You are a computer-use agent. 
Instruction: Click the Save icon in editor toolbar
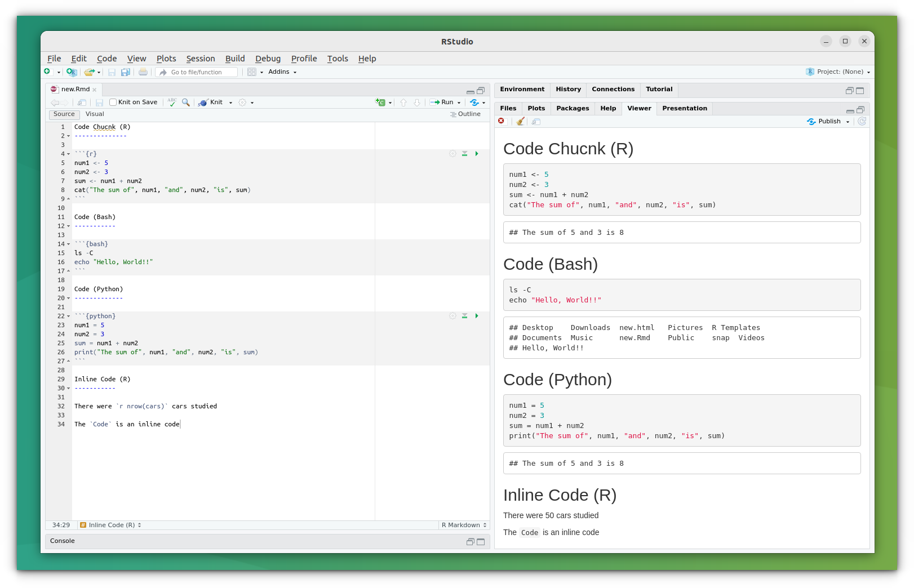pos(100,102)
